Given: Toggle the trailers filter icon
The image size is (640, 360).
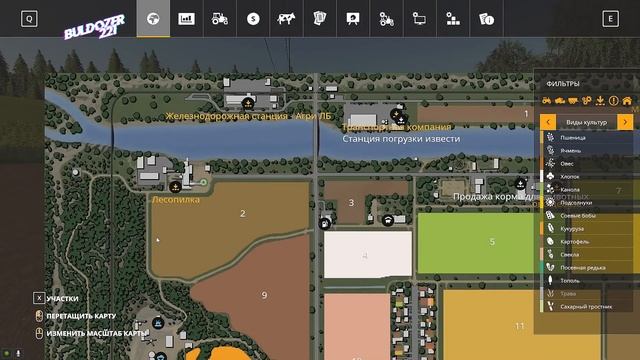Looking at the screenshot, I should [x=573, y=100].
